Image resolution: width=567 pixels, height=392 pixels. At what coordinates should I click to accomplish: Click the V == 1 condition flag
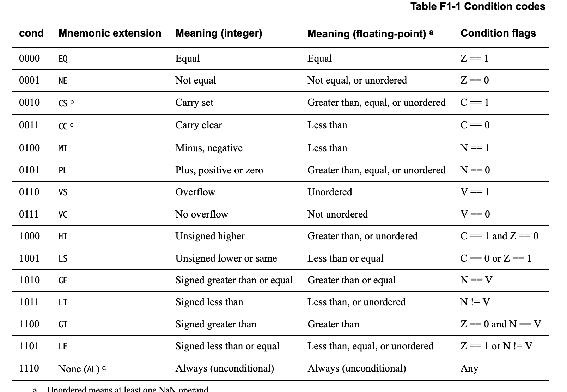475,192
